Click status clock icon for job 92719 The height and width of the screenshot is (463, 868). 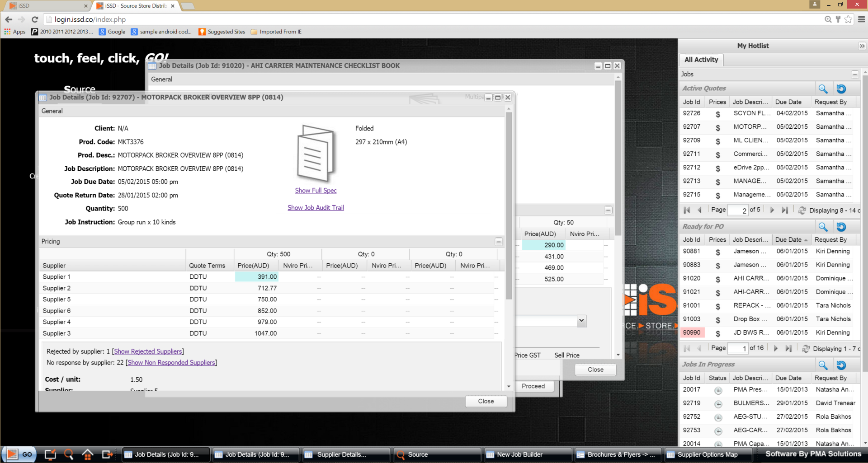(x=717, y=403)
